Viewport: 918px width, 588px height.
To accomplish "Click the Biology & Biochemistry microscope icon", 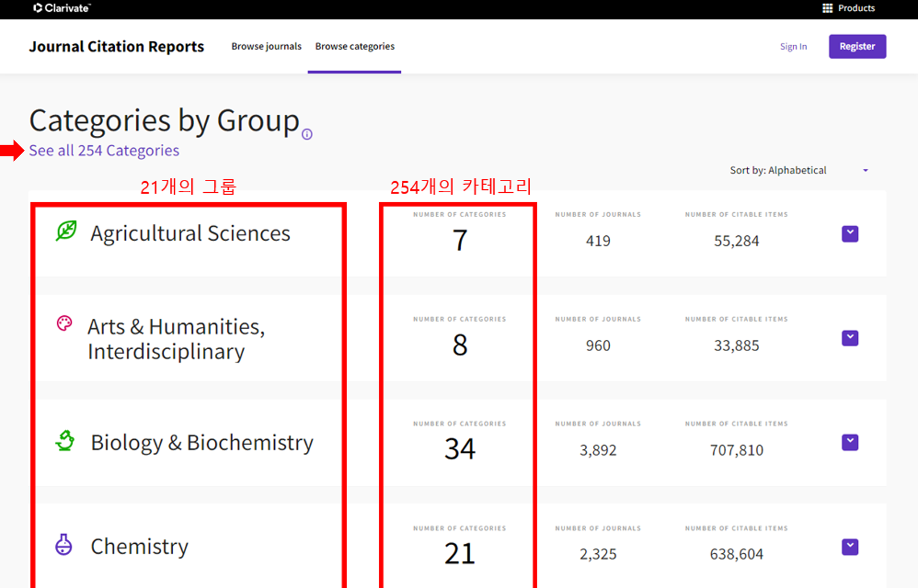I will click(x=65, y=440).
